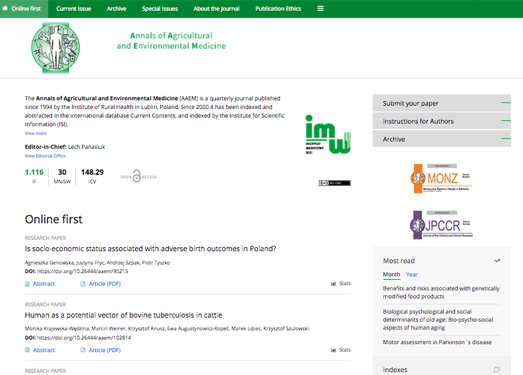Click author name Agnieszka Genowska
This screenshot has width=523, height=375.
point(50,263)
